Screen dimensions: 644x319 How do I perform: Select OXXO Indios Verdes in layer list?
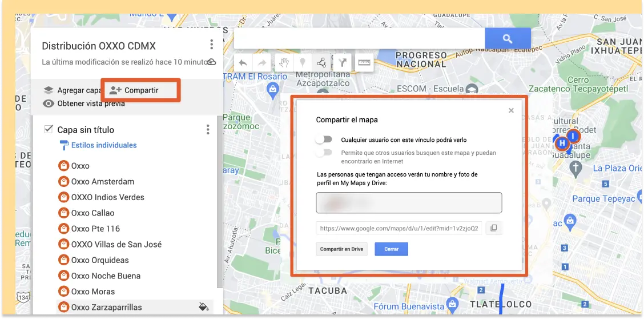(x=107, y=197)
